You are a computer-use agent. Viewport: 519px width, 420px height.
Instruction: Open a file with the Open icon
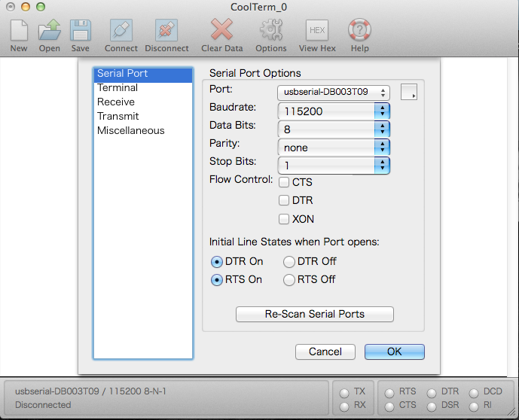(50, 31)
